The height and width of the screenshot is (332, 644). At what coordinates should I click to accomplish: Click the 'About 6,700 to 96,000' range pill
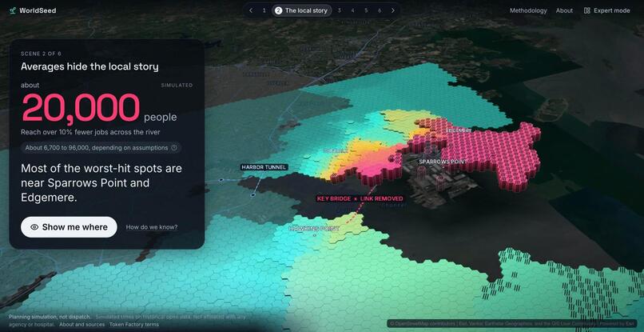[101, 148]
